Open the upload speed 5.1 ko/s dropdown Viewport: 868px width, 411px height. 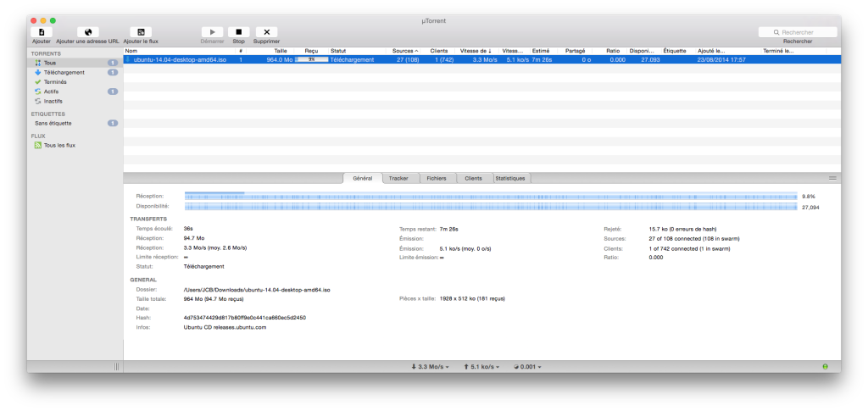(481, 367)
